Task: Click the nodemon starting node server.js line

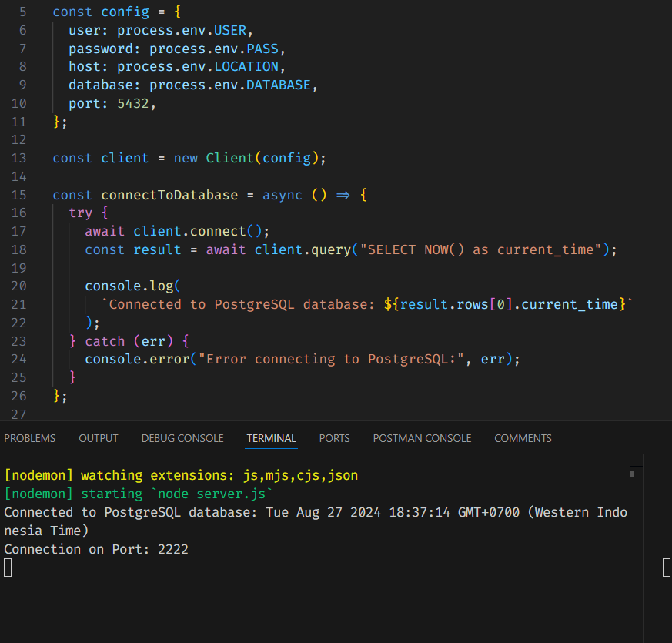Action: (x=139, y=494)
